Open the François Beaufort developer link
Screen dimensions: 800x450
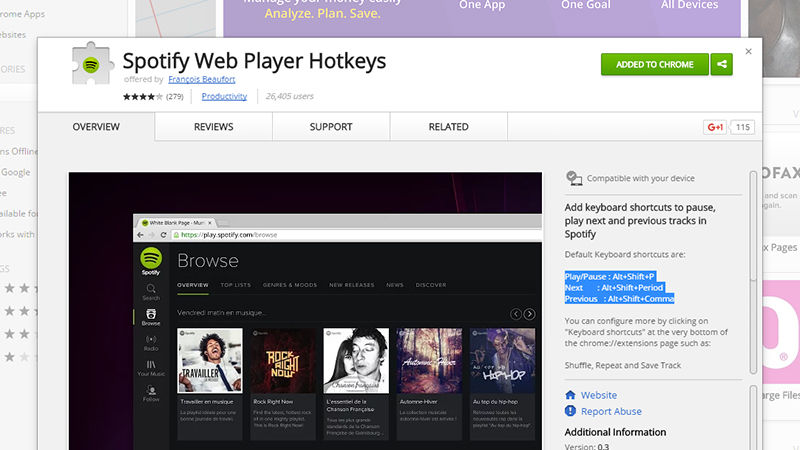[x=202, y=79]
